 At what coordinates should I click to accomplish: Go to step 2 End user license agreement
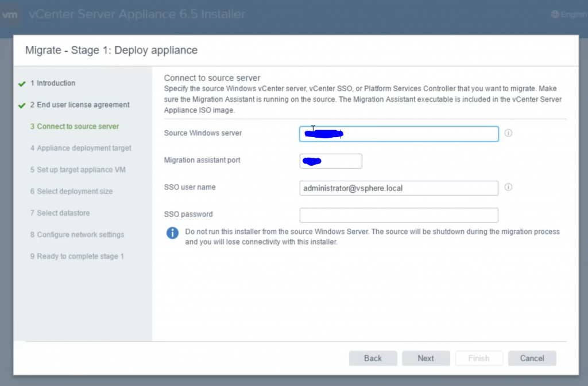click(80, 105)
